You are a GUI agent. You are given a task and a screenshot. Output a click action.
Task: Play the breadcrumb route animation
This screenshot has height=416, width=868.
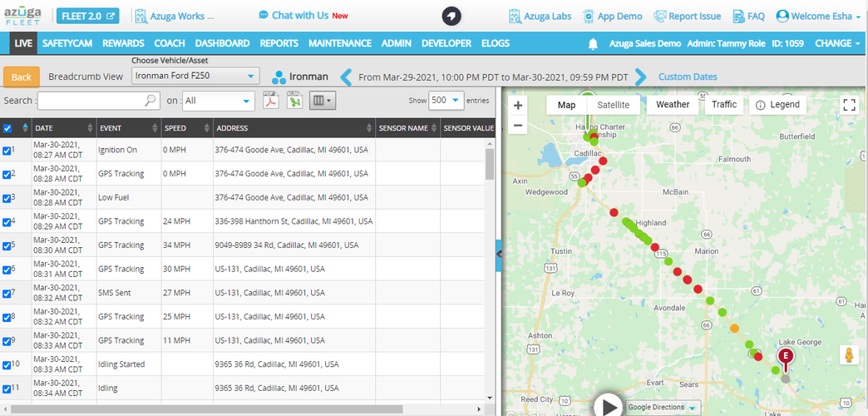[609, 405]
